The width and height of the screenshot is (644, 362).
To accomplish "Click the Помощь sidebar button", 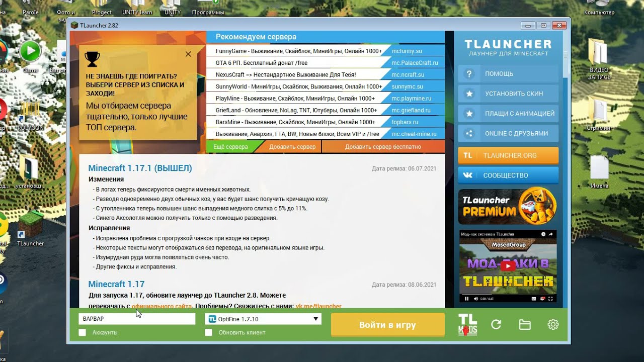I will tap(508, 74).
